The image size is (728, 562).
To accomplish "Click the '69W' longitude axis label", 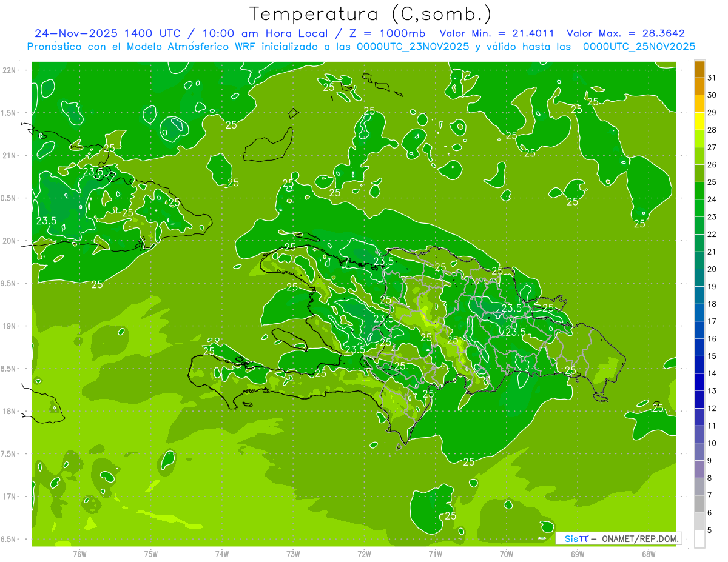I will 578,554.
